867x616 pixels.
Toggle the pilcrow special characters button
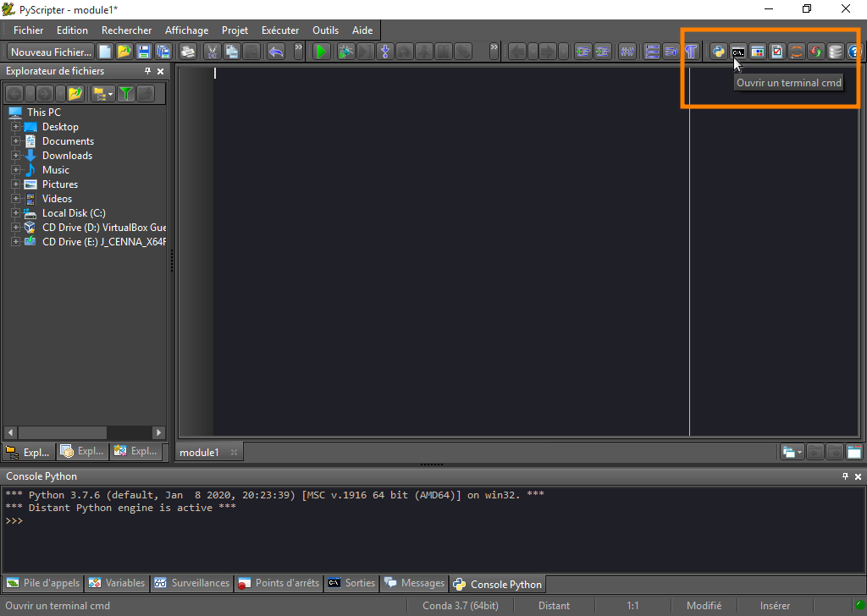pyautogui.click(x=692, y=52)
